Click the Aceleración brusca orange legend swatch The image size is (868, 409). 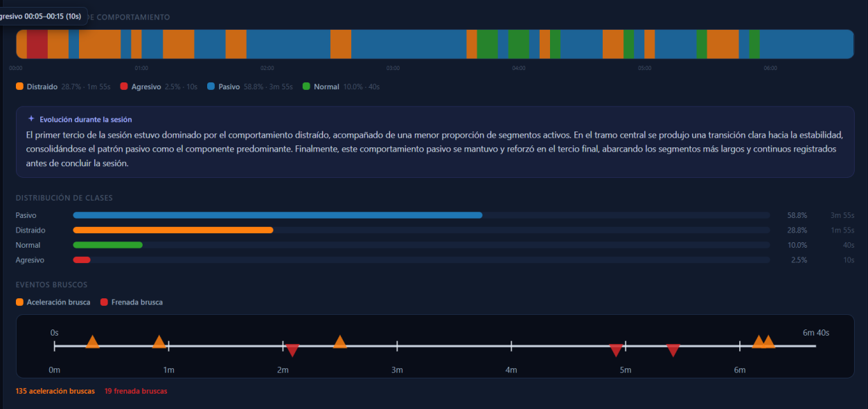click(x=19, y=302)
